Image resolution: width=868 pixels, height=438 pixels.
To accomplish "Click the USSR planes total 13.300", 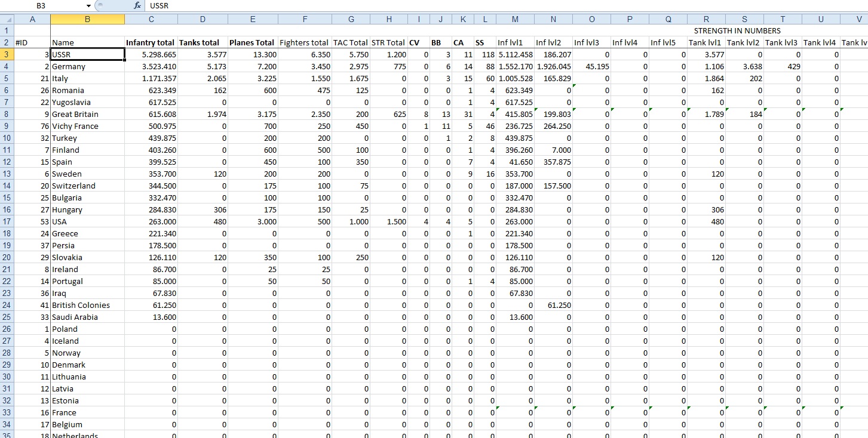I will [x=253, y=54].
